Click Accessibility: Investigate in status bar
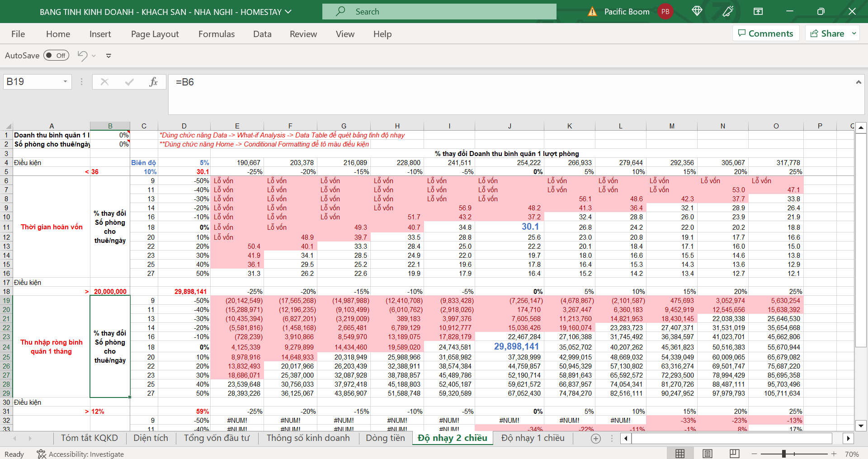 (x=80, y=454)
